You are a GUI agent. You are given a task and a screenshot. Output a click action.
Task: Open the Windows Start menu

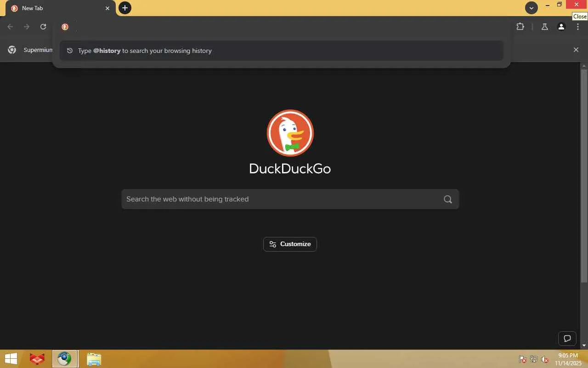pyautogui.click(x=11, y=359)
